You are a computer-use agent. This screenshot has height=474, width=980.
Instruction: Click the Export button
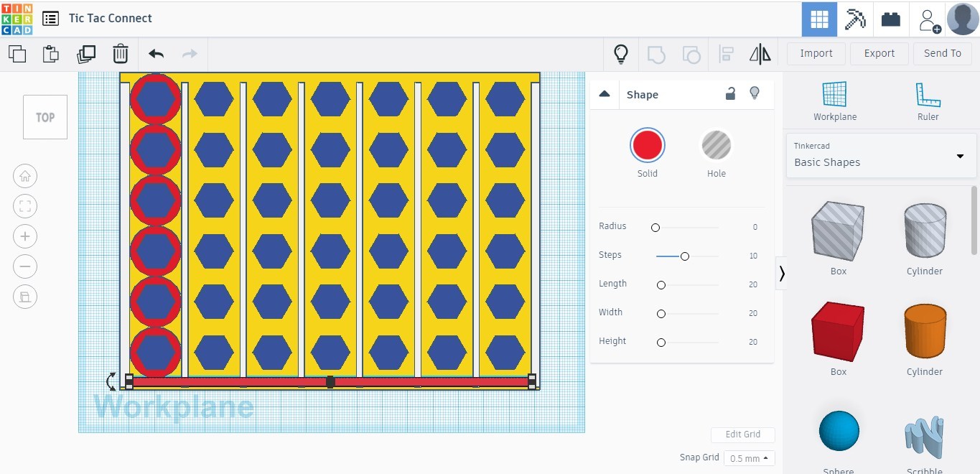click(879, 53)
